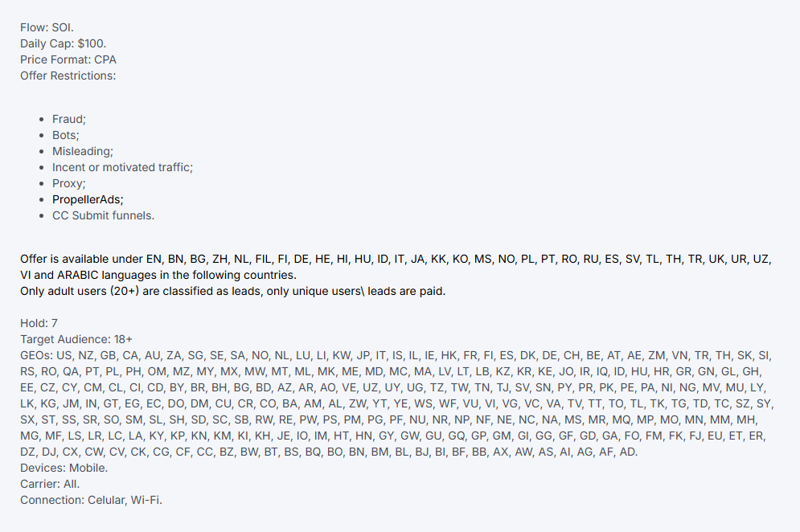Click 'Incent or motivated traffic;' bullet

point(122,167)
